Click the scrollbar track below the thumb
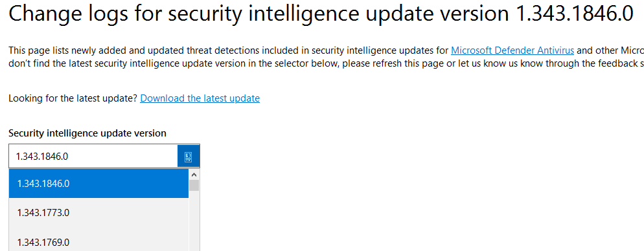Image resolution: width=644 pixels, height=251 pixels. pos(194,221)
